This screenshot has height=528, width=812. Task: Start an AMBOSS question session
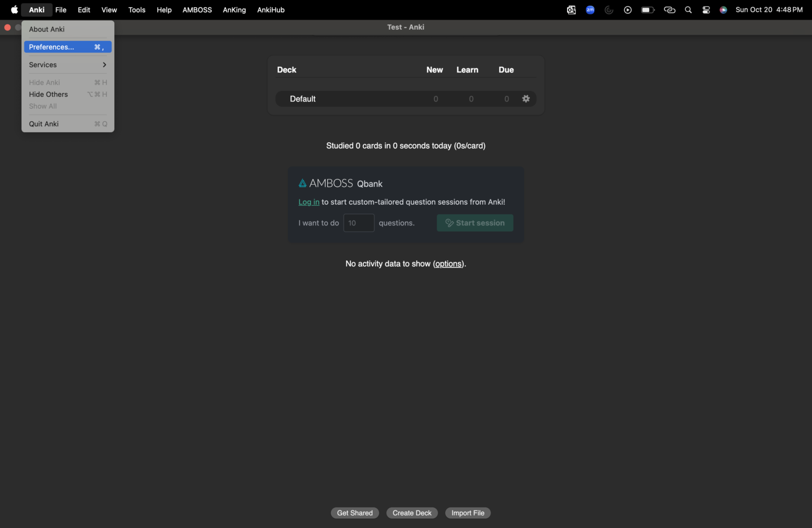(x=475, y=223)
